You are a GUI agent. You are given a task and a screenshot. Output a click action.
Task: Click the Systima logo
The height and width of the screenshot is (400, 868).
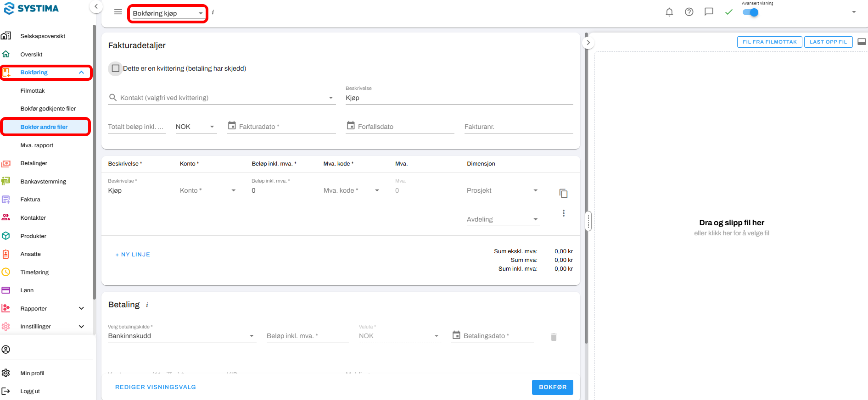(31, 8)
